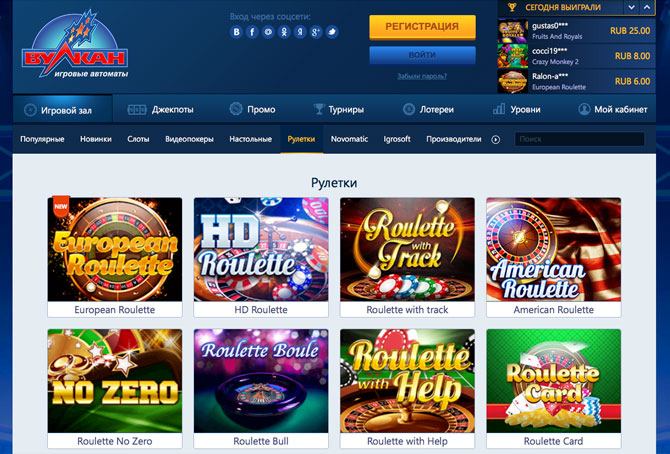This screenshot has height=454, width=670.
Task: Open the HD Roulette game thumbnail
Action: (x=261, y=257)
